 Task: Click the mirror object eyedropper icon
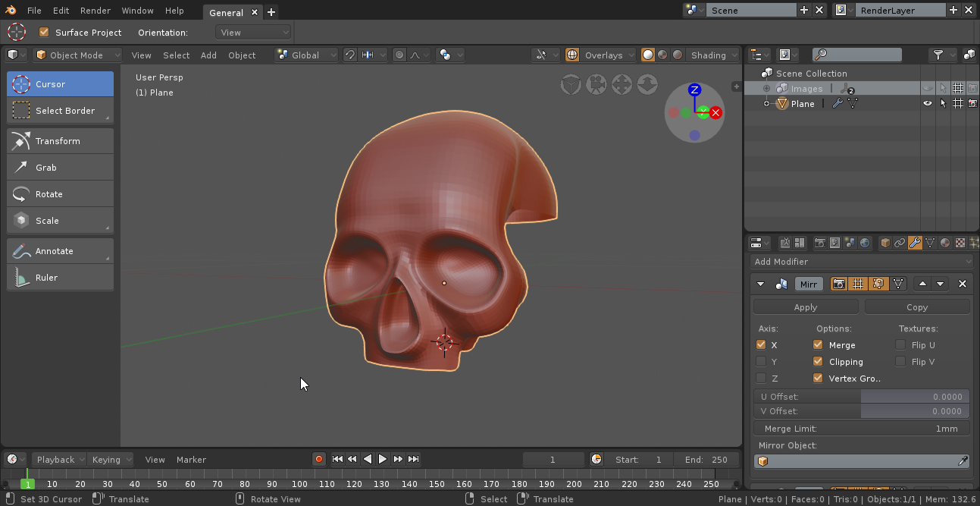click(x=963, y=461)
